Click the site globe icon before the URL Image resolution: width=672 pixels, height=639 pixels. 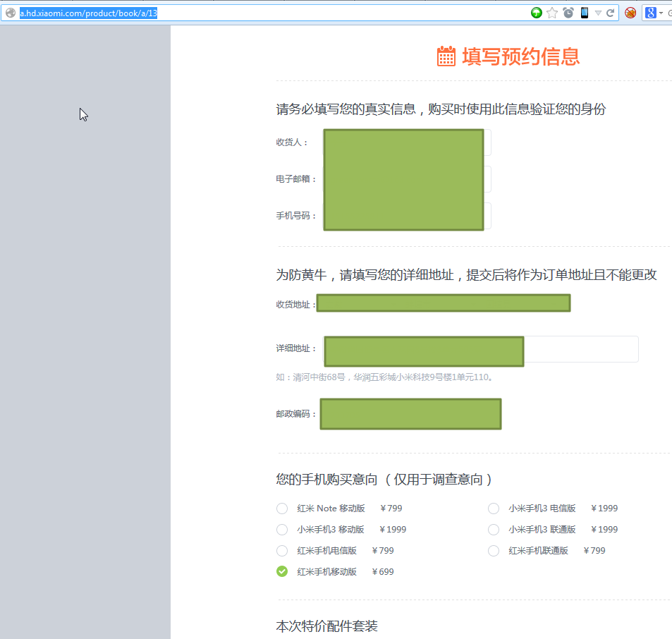click(11, 13)
